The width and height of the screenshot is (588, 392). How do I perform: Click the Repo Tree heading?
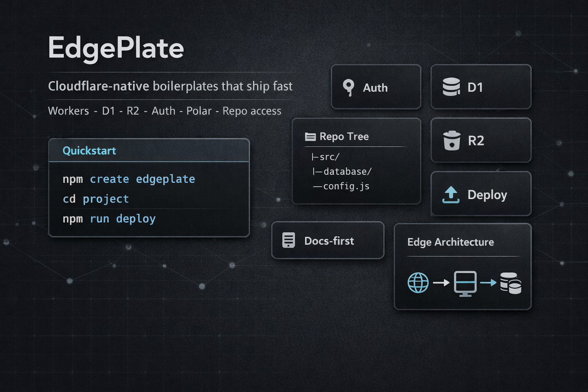[x=344, y=137]
